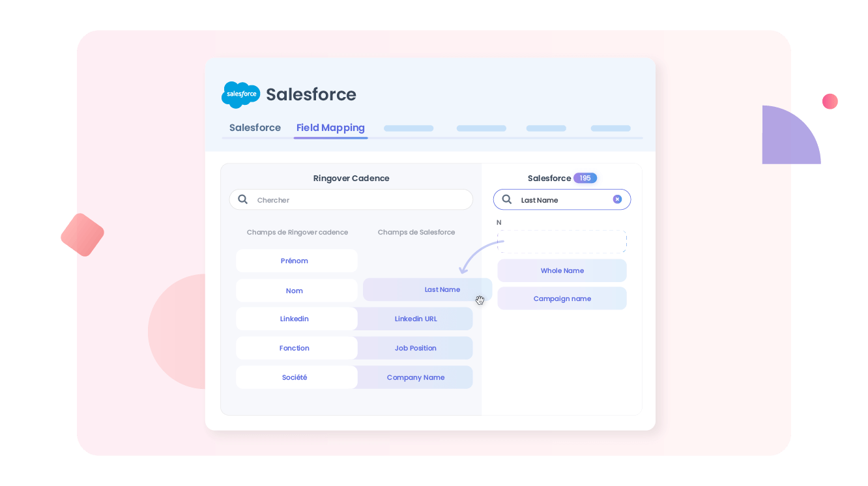Viewport: 868px width, 486px height.
Task: Select the Campaign name option
Action: pyautogui.click(x=562, y=298)
